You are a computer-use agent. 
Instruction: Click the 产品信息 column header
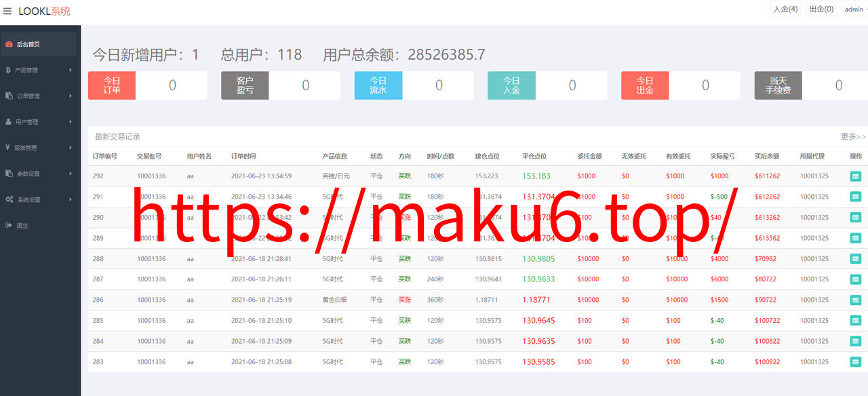(x=335, y=156)
